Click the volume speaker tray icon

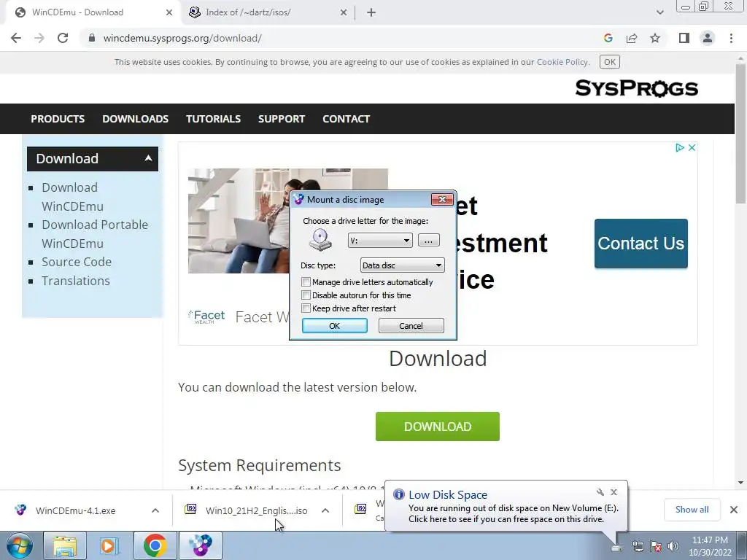coord(673,546)
